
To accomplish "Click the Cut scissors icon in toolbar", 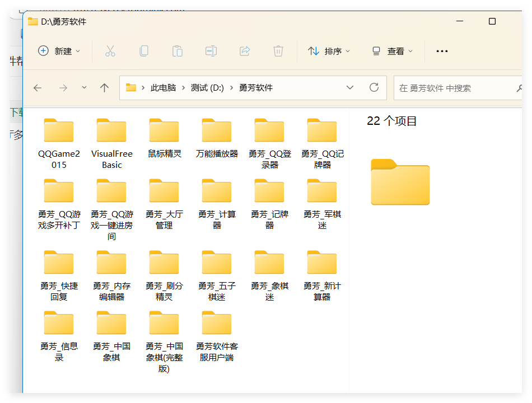I will tap(110, 51).
